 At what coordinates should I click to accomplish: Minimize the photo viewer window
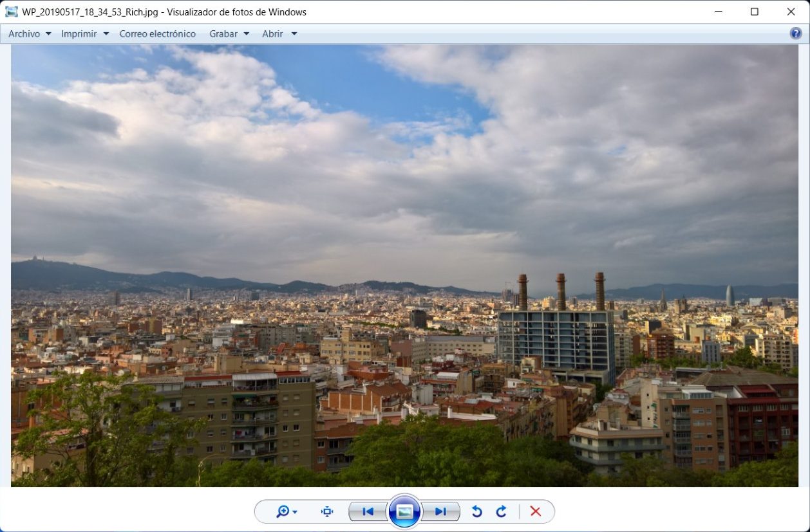tap(718, 12)
